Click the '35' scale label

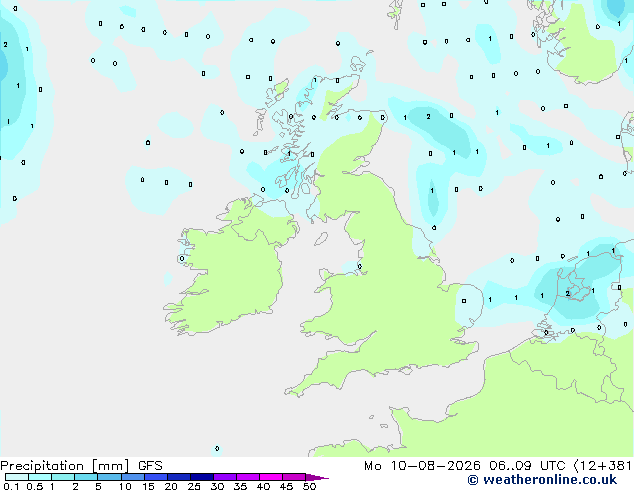tap(240, 486)
